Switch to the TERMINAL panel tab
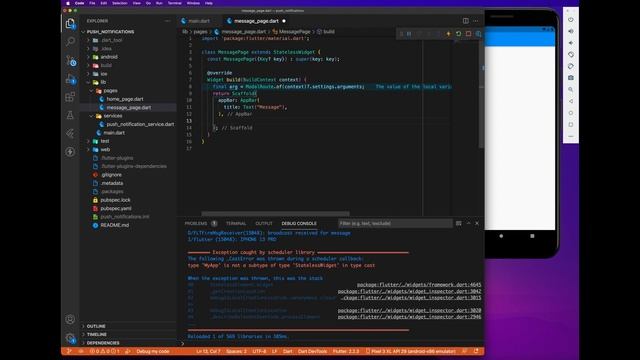640x360 pixels. 236,223
